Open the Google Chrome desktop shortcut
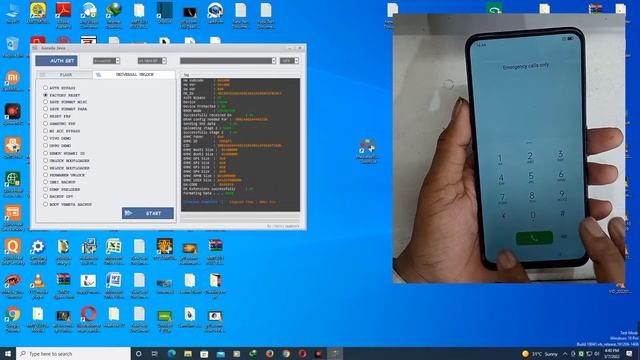 point(13,319)
